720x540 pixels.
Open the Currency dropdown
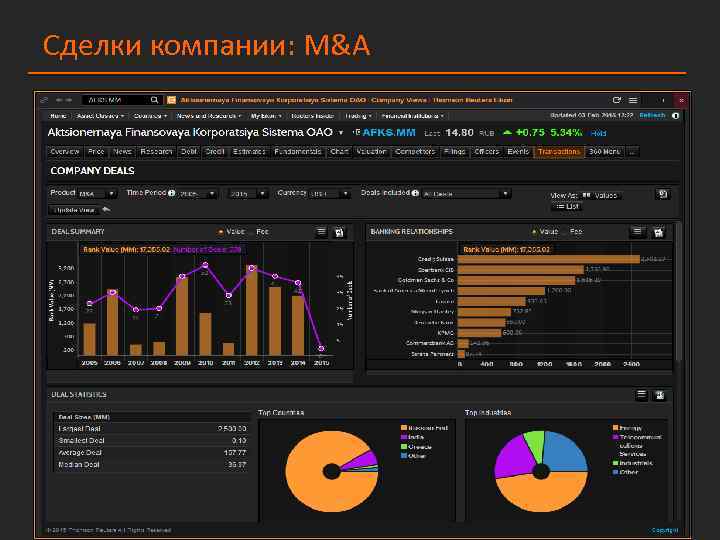point(330,194)
